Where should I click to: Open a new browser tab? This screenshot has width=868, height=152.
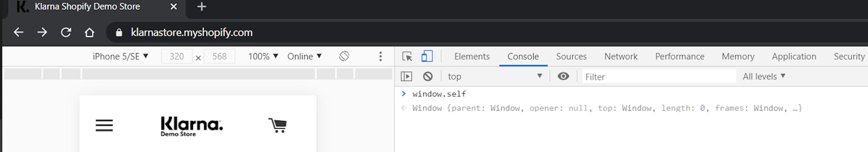[x=202, y=7]
